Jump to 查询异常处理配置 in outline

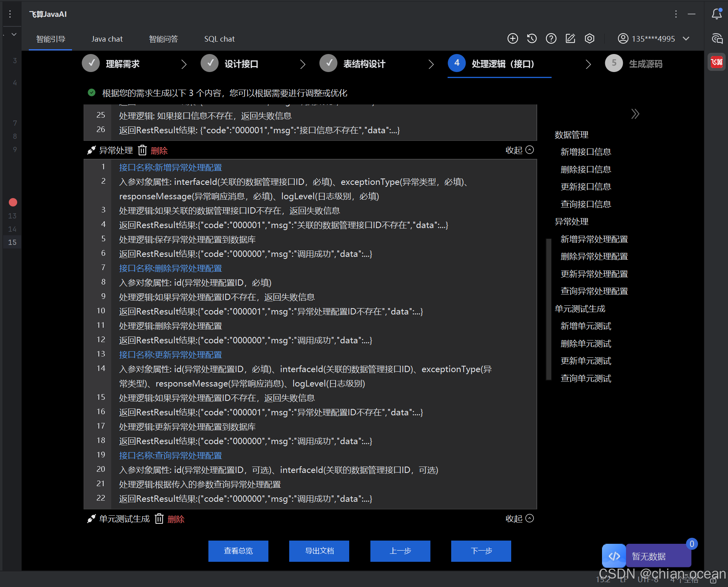pyautogui.click(x=594, y=291)
